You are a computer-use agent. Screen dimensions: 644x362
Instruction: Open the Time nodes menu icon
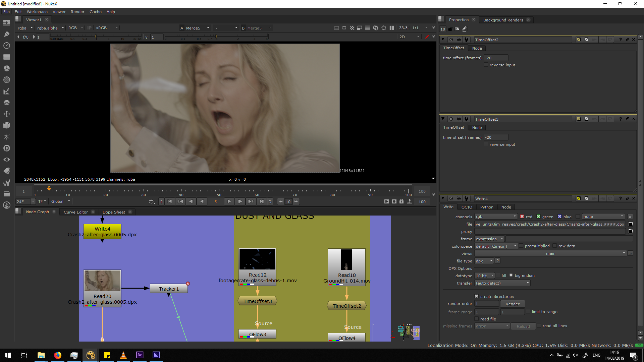(x=6, y=46)
